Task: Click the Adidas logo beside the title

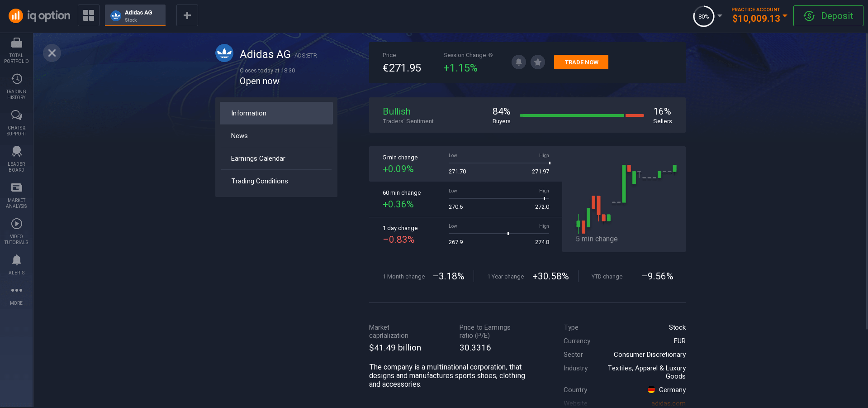Action: [224, 53]
